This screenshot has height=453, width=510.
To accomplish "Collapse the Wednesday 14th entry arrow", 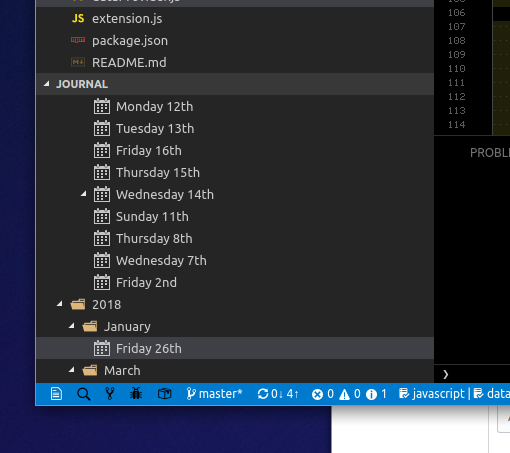I will point(84,194).
